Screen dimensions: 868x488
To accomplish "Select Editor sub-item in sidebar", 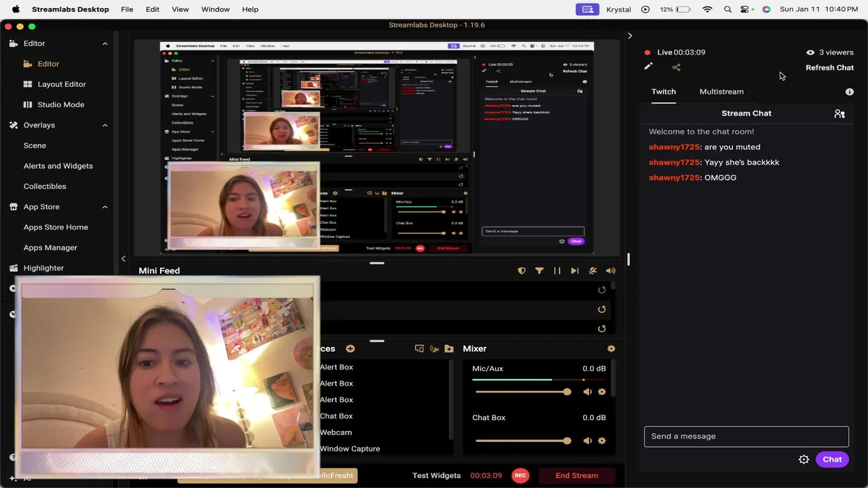I will tap(48, 64).
